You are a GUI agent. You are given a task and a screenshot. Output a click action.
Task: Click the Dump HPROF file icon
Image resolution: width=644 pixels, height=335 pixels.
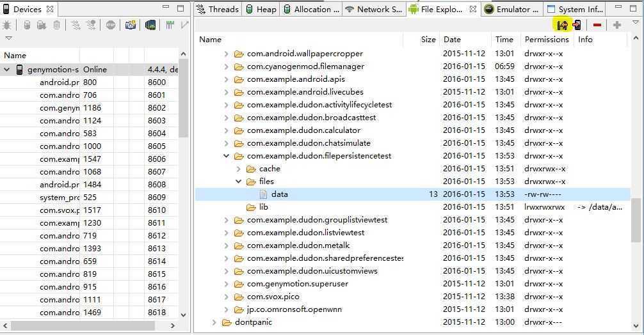(42, 25)
